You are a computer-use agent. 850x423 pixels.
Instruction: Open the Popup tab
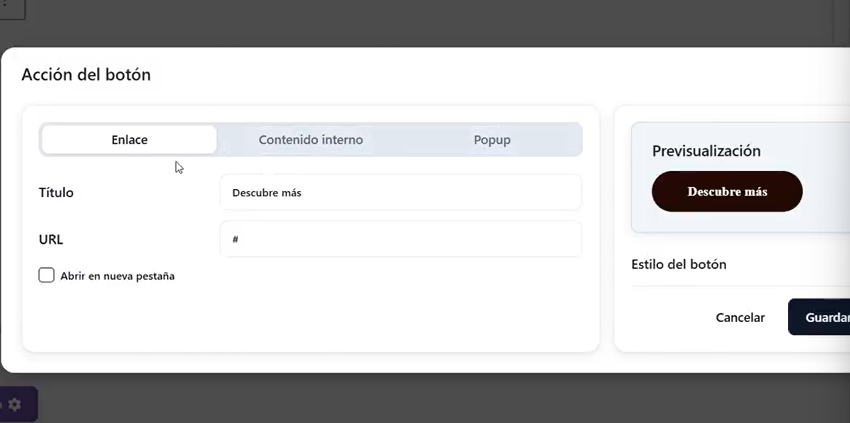(x=492, y=140)
